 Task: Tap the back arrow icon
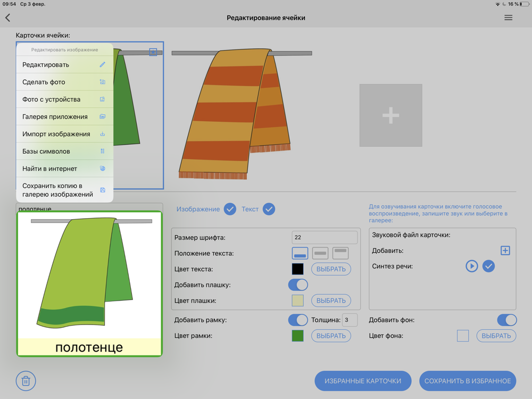coord(8,18)
